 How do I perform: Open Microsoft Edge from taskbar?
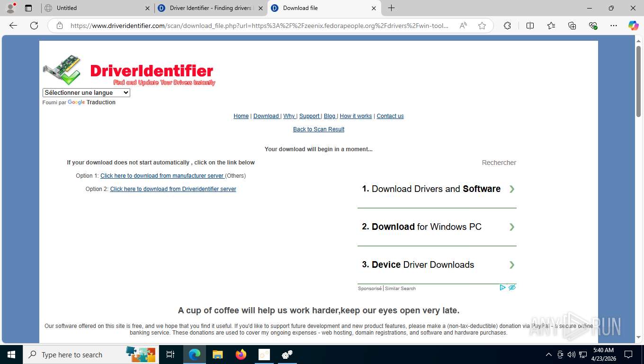194,355
